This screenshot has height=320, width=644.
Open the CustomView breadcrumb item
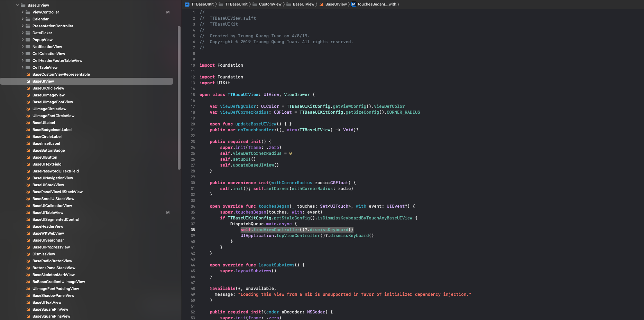[270, 4]
